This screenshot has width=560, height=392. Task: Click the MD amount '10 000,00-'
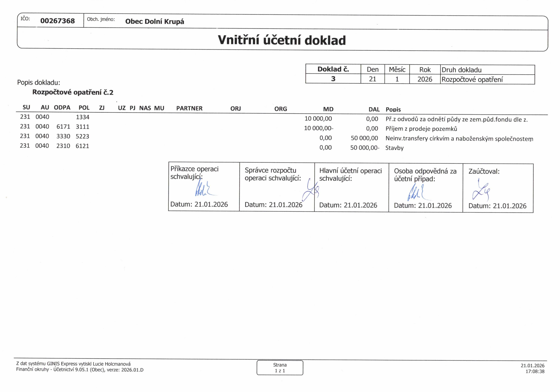(x=319, y=128)
